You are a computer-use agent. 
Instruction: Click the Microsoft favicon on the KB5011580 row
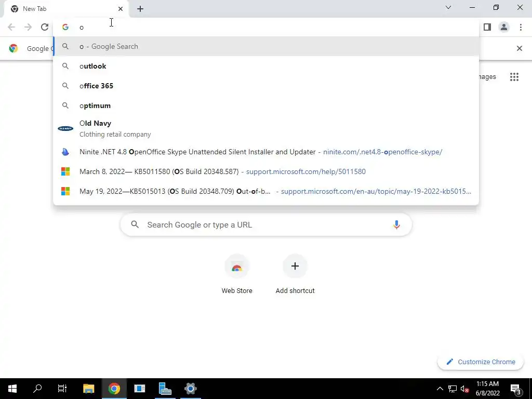click(65, 171)
